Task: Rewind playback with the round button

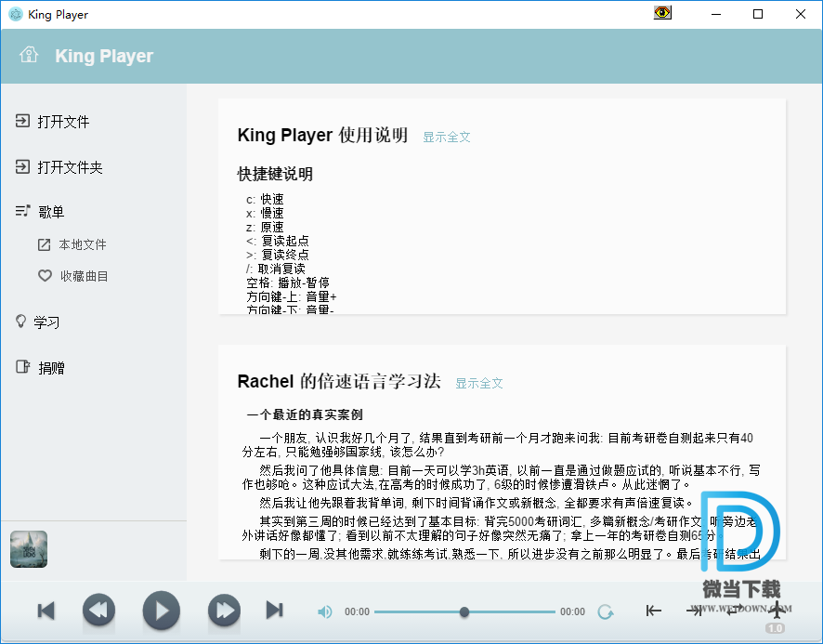Action: [x=98, y=611]
